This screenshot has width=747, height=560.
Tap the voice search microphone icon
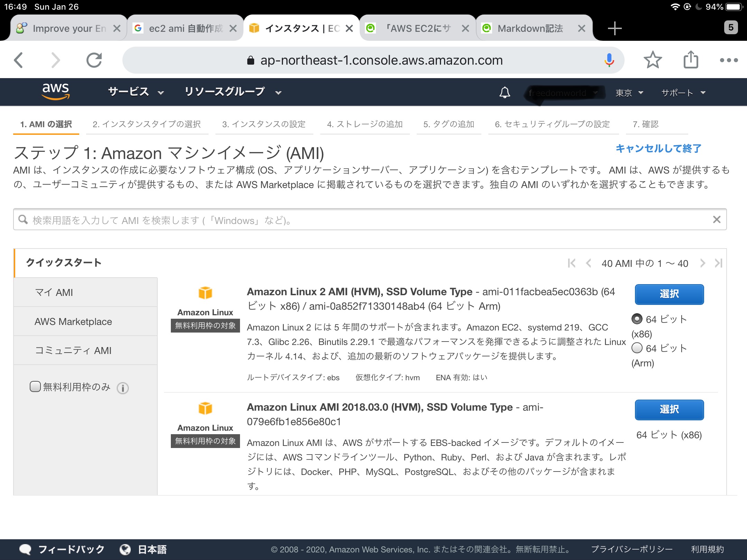(609, 60)
